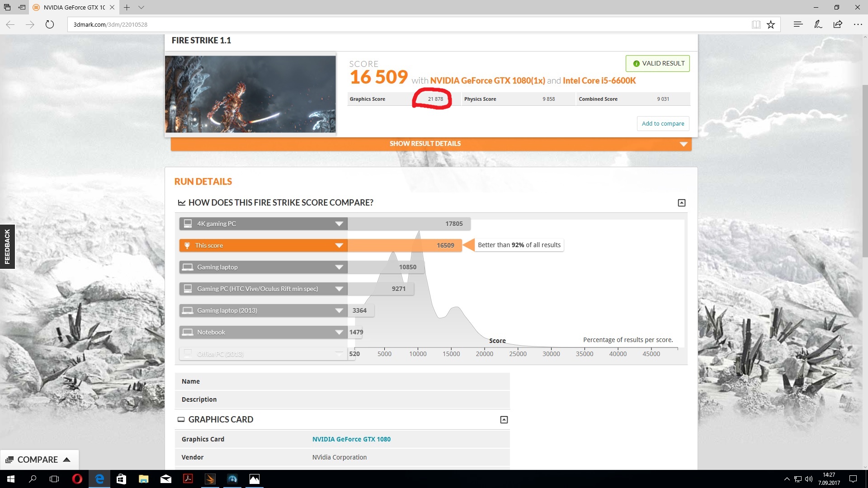The height and width of the screenshot is (488, 868).
Task: Expand SHOW RESULT DETAILS bar
Action: pyautogui.click(x=431, y=144)
